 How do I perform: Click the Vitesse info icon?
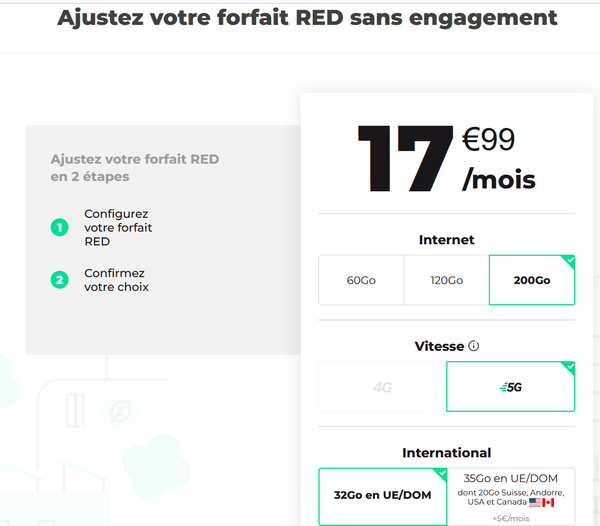click(x=474, y=346)
